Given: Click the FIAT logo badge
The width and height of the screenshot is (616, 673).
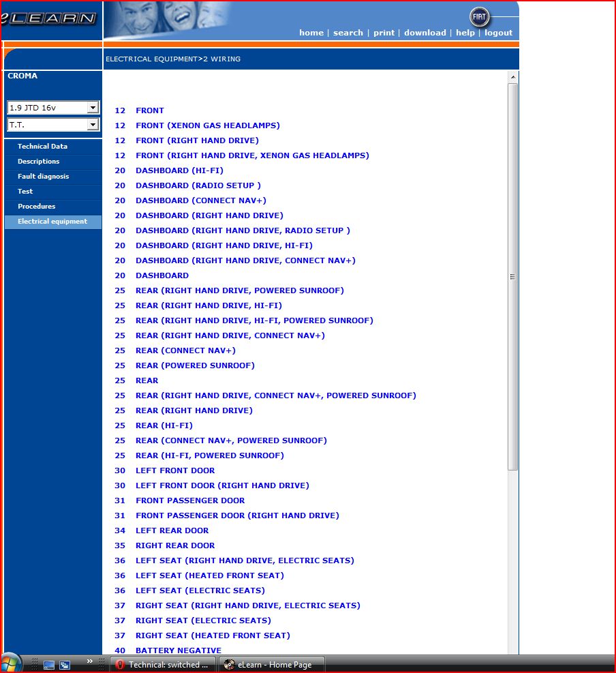Looking at the screenshot, I should tap(479, 17).
